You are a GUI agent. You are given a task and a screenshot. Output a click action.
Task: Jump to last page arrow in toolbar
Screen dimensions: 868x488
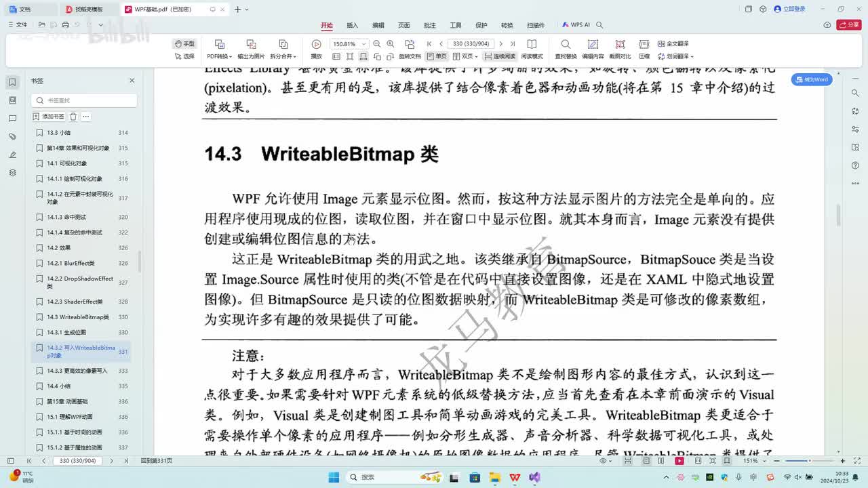pyautogui.click(x=513, y=44)
